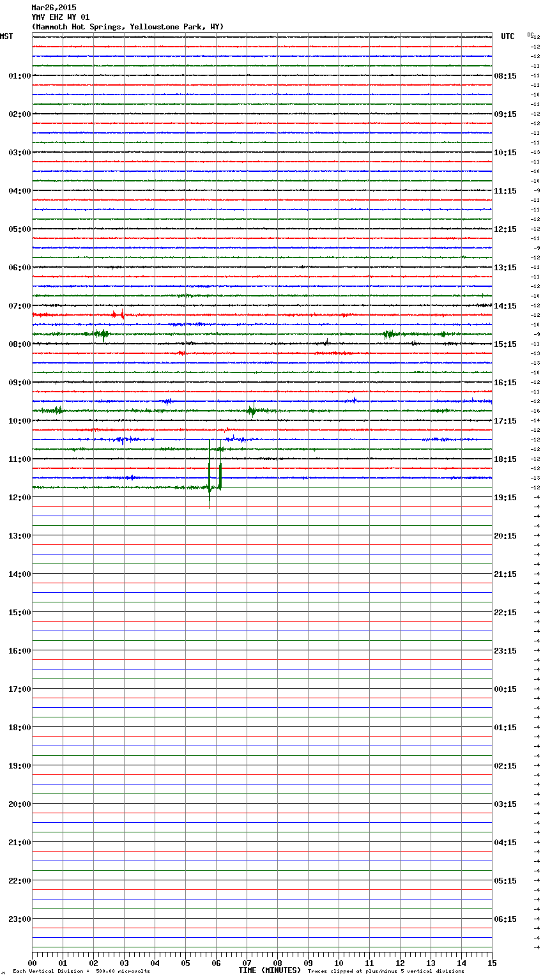Select the 04:00 MST row label
Image resolution: width=543 pixels, height=980 pixels.
pos(20,191)
